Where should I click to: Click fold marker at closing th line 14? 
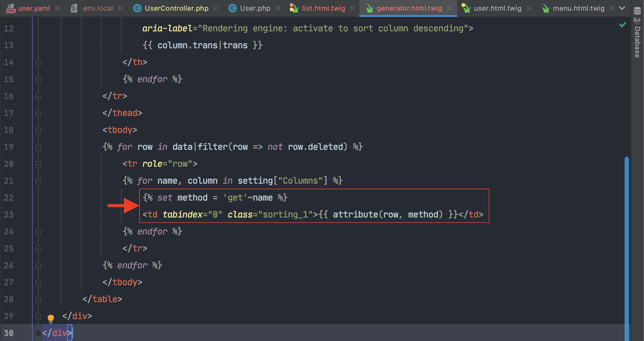38,62
